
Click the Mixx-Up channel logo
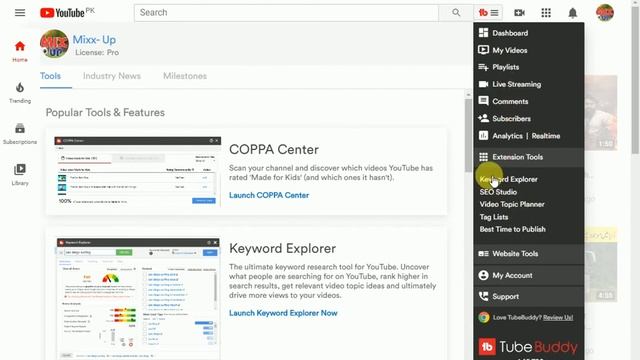[54, 44]
